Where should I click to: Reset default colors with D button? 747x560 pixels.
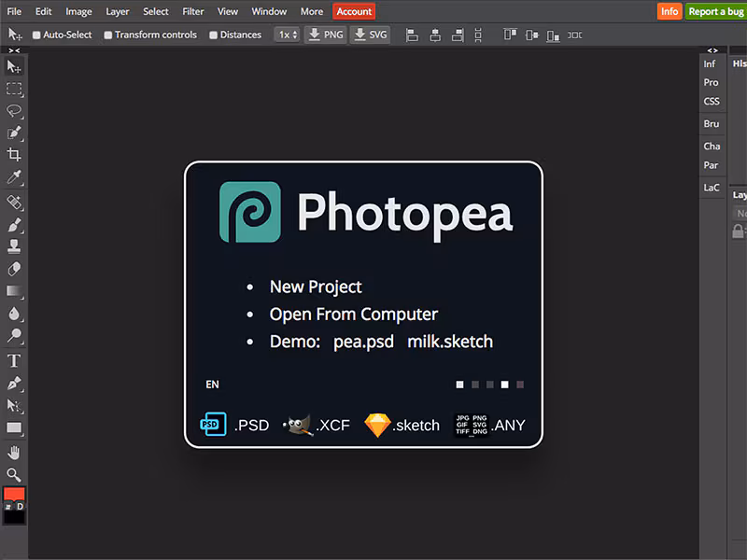[x=20, y=506]
